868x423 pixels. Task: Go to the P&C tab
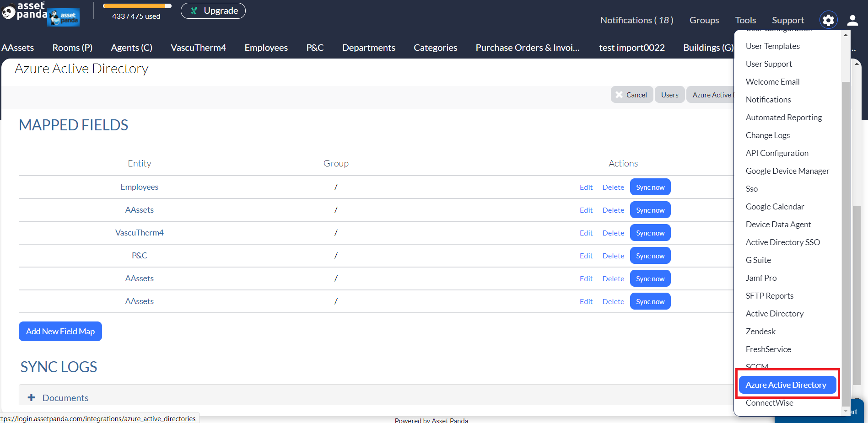315,48
